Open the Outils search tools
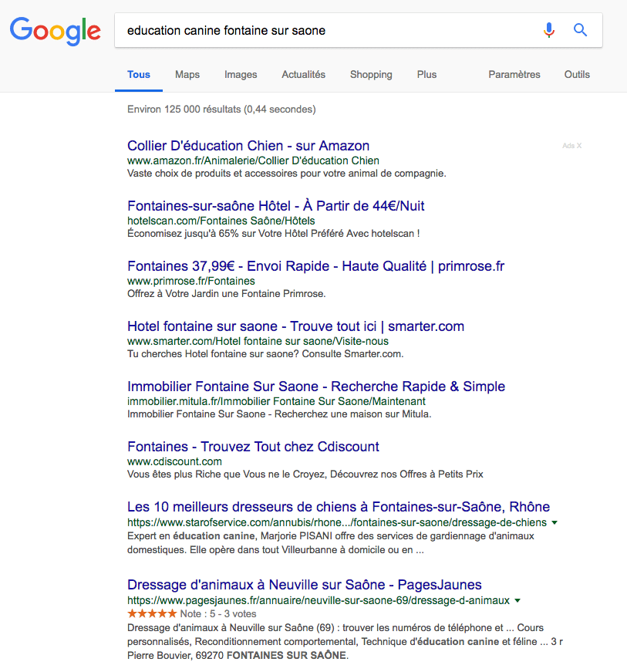The width and height of the screenshot is (627, 672). [577, 75]
